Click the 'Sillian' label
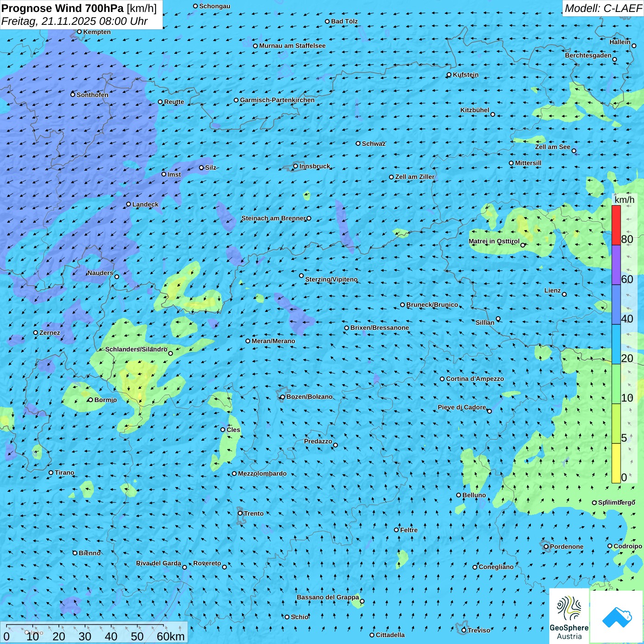The width and height of the screenshot is (644, 644). (485, 322)
